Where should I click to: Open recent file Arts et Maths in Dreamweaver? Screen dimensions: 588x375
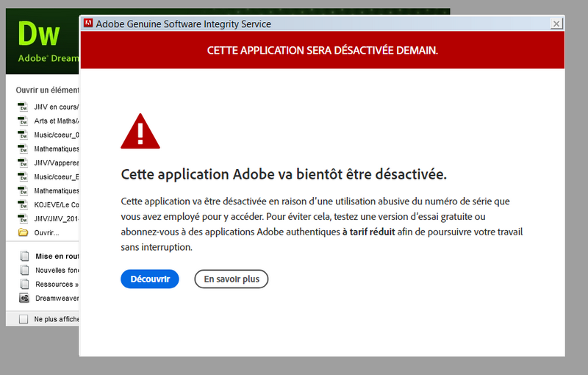pos(57,121)
